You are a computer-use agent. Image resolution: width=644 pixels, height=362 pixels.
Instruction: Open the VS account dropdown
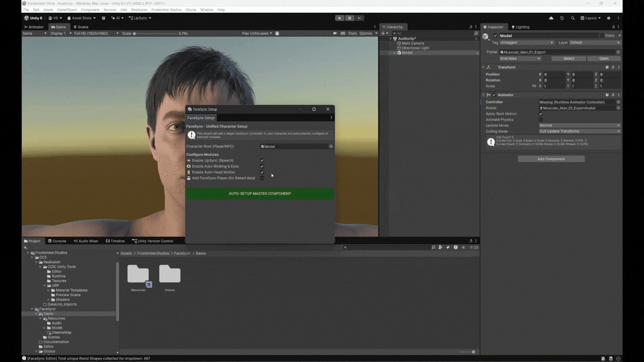pos(55,18)
